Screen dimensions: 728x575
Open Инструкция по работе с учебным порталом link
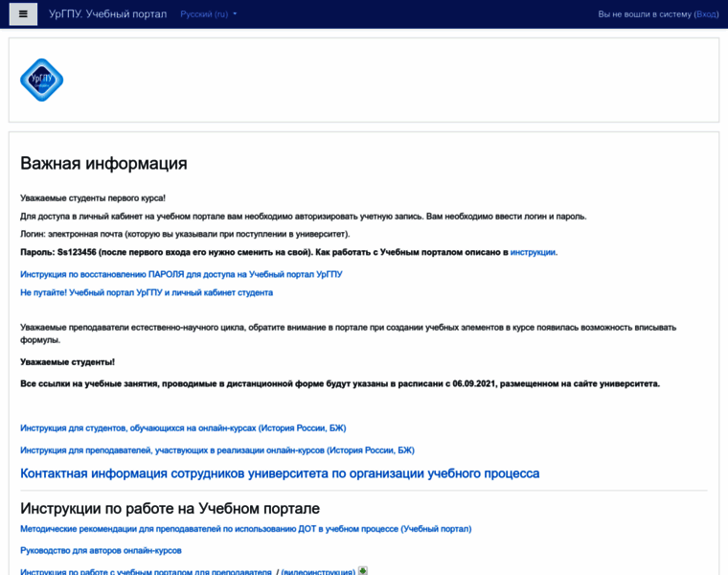pyautogui.click(x=146, y=571)
